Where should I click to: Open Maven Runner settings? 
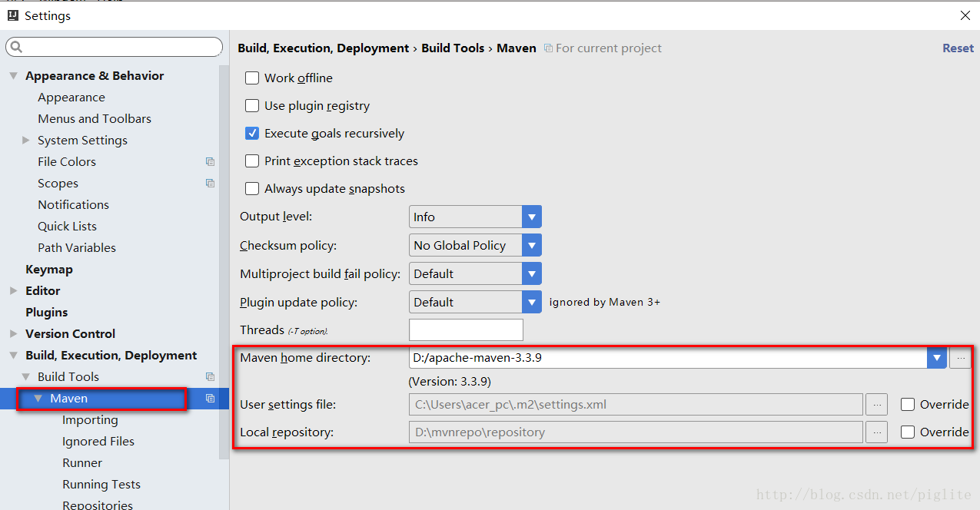pyautogui.click(x=82, y=462)
